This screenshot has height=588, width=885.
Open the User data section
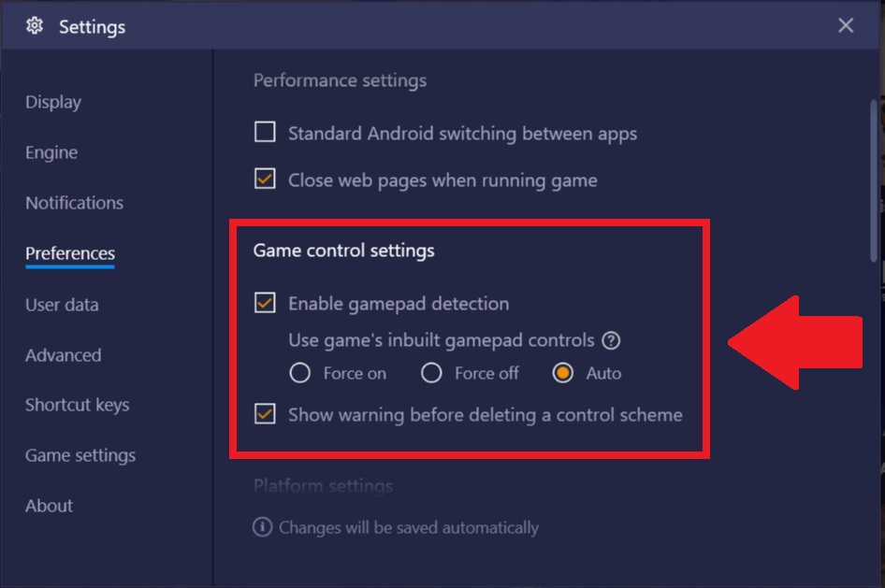click(62, 305)
